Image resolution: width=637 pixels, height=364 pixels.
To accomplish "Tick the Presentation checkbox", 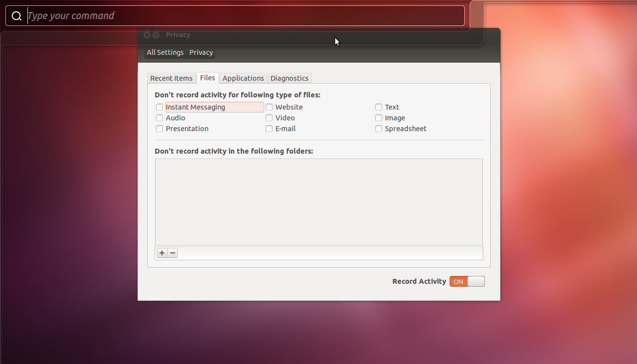I will point(159,129).
